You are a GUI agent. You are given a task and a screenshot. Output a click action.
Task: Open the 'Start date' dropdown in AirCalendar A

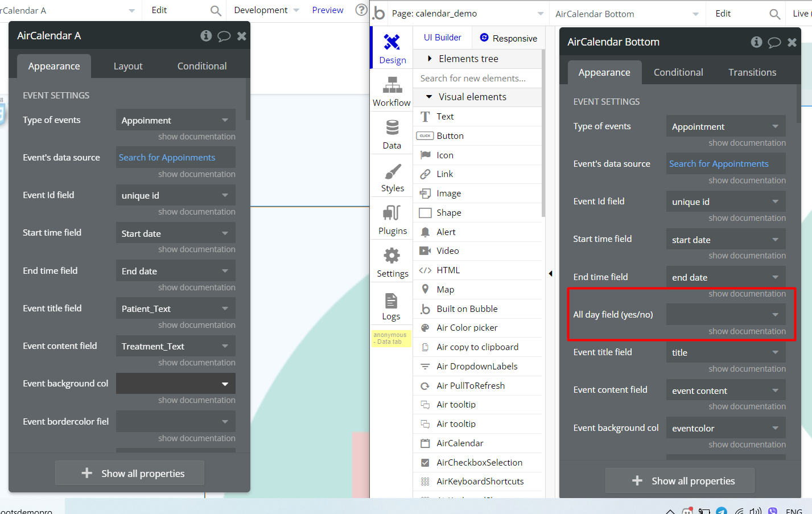coord(176,233)
